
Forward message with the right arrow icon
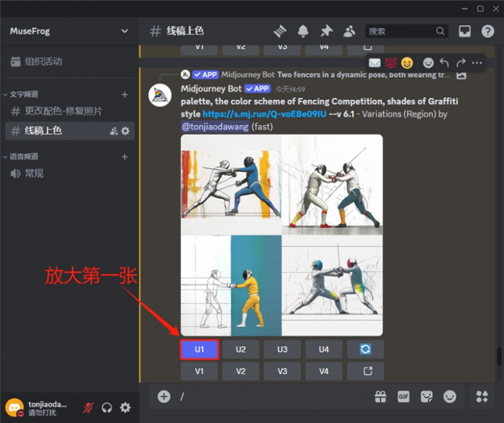tap(460, 63)
